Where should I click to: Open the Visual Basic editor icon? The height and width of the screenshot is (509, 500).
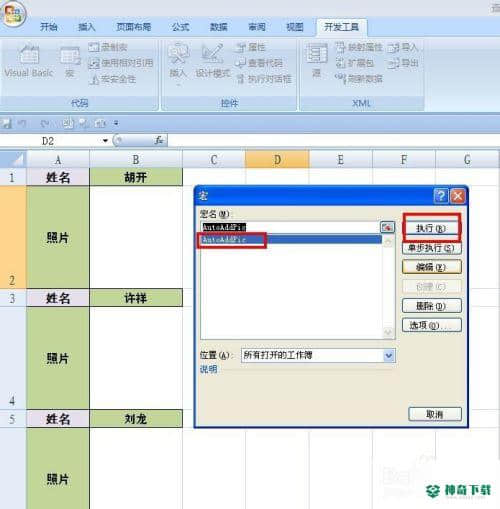(x=29, y=54)
